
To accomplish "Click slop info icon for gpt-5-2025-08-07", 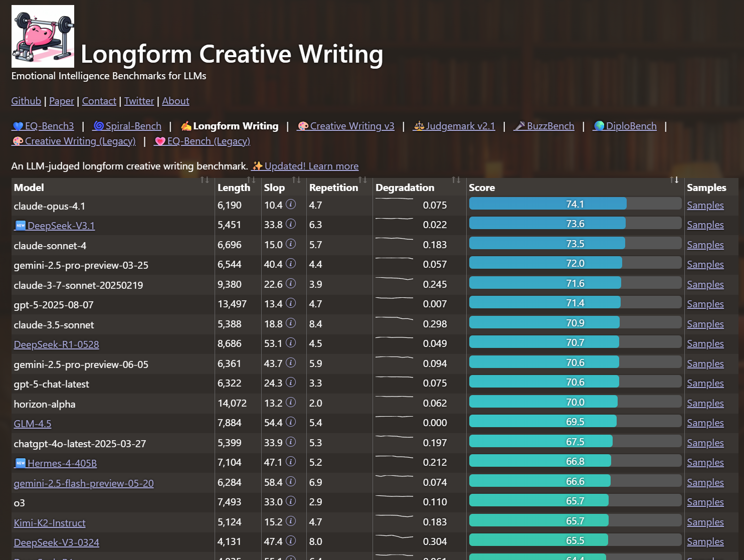I will pos(291,303).
